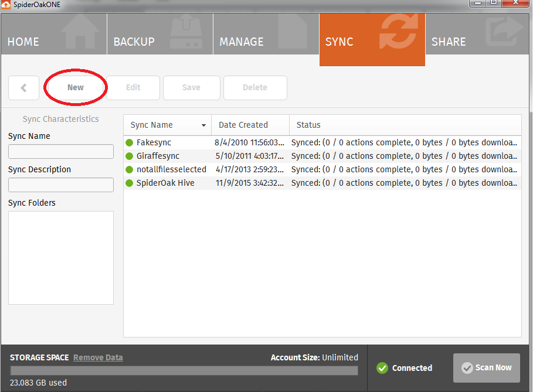Click the back arrow button
Image resolution: width=533 pixels, height=392 pixels.
point(24,88)
